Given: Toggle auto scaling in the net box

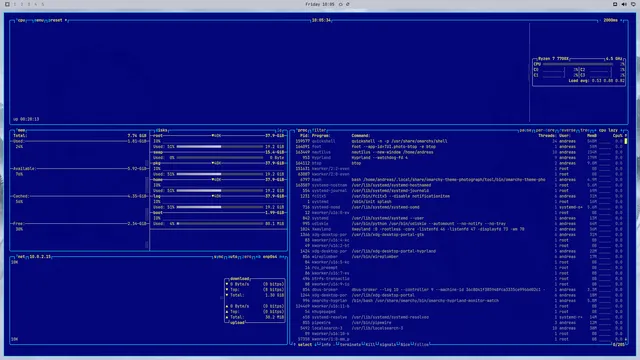Looking at the screenshot, I should 233,257.
